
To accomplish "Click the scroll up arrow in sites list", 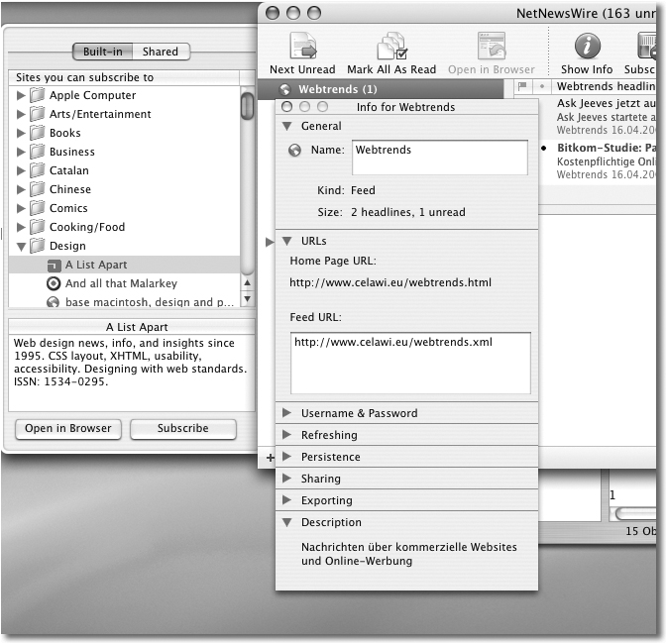I will tap(247, 282).
